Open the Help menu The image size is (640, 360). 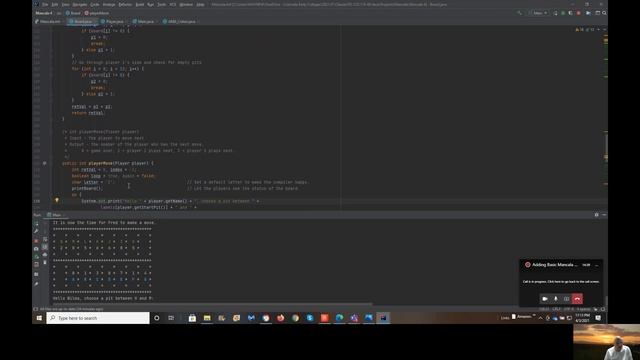click(x=200, y=4)
